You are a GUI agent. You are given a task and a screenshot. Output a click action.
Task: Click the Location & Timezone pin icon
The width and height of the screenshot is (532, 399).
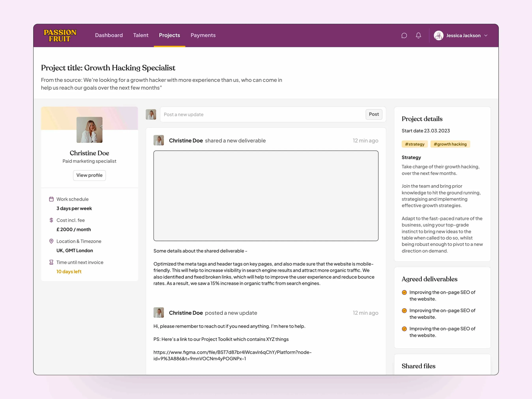coord(51,241)
